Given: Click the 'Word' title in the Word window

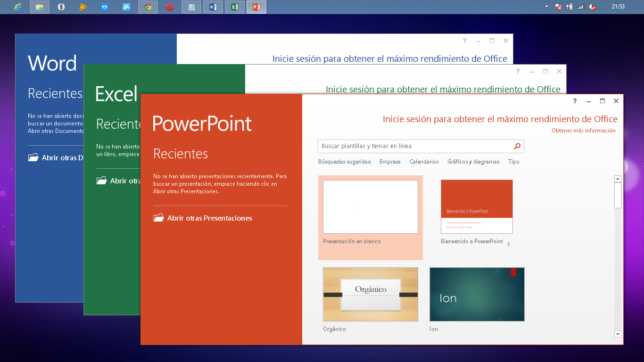Looking at the screenshot, I should point(52,63).
